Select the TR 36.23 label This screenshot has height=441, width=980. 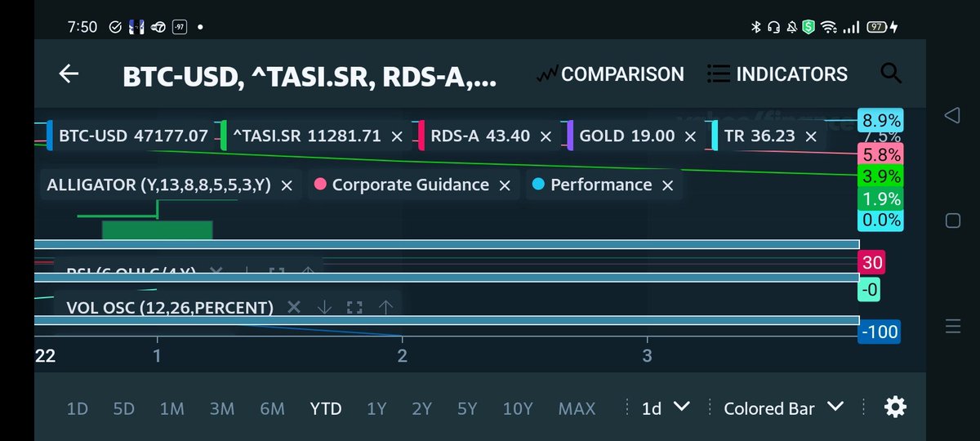[759, 136]
